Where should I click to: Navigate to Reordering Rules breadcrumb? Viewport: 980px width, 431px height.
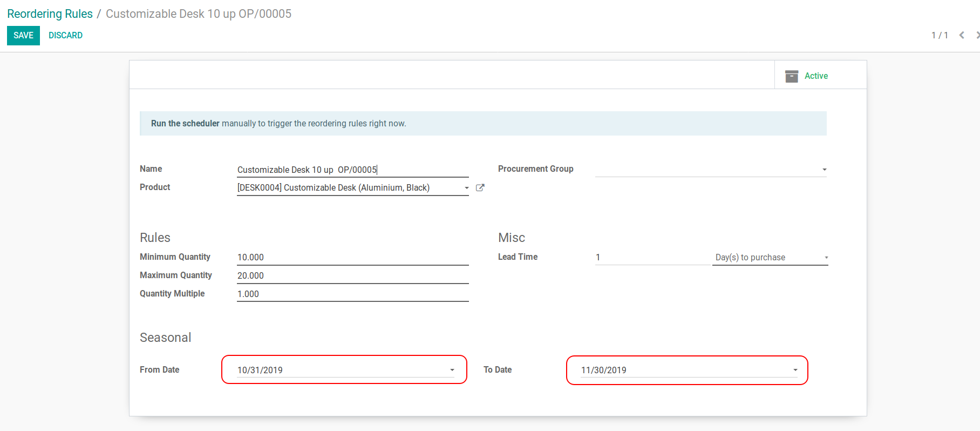pos(50,14)
